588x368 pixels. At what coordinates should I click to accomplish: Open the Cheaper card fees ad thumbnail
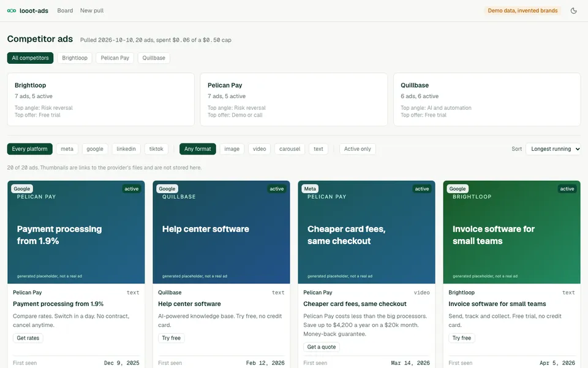(x=366, y=232)
